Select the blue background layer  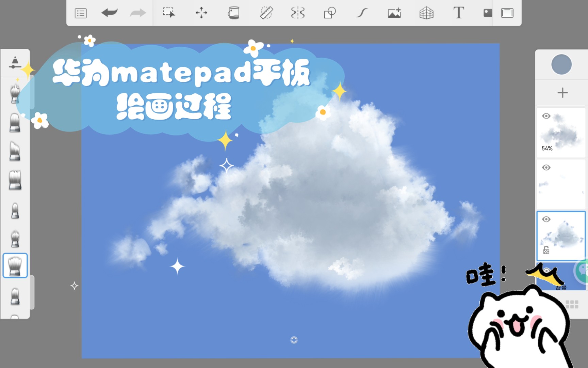click(561, 276)
